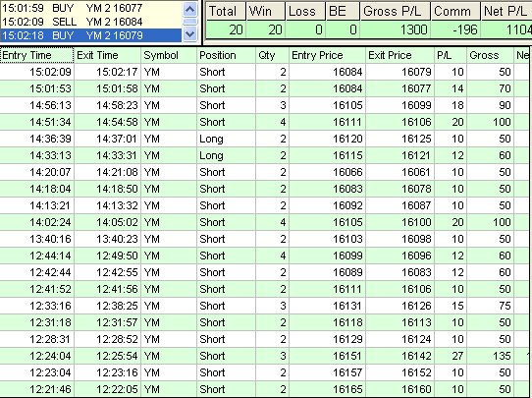Click exit price 16078 cell
The height and width of the screenshot is (398, 532).
pos(399,189)
